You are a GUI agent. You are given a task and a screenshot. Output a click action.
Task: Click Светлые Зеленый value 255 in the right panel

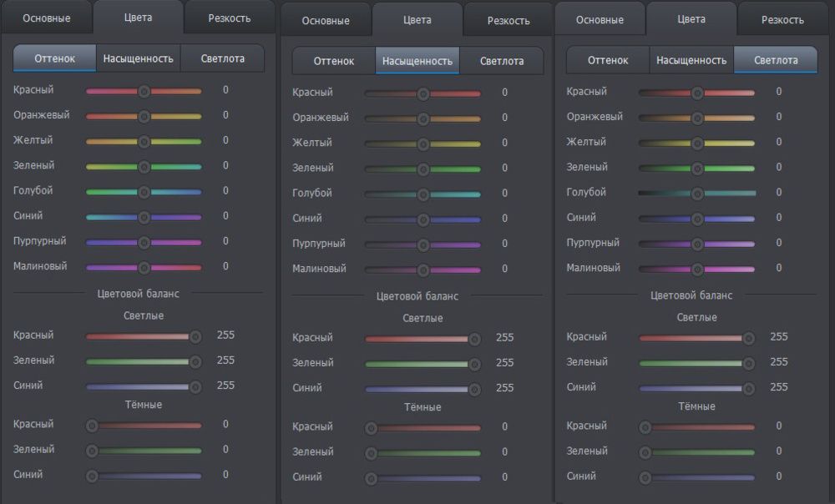tap(778, 361)
